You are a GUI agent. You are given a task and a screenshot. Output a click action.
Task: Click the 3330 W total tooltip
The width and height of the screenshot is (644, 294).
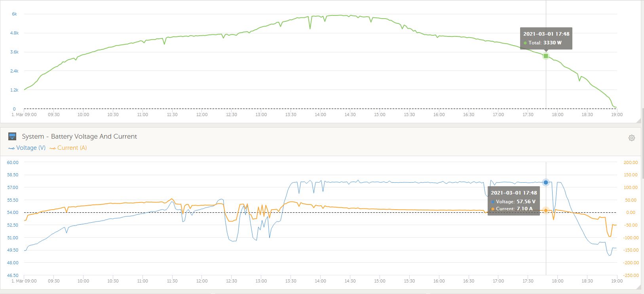point(546,38)
